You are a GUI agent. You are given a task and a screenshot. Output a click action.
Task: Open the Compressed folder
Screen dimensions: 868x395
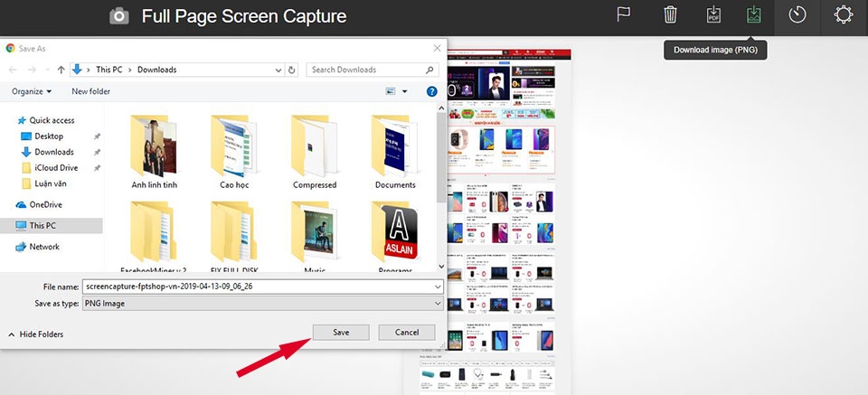315,153
